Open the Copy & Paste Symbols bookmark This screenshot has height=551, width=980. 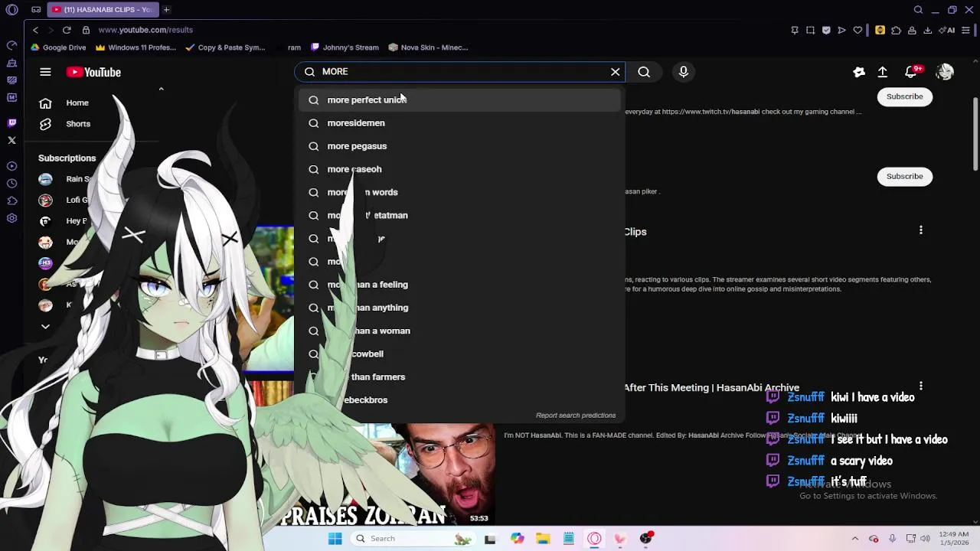pos(225,47)
